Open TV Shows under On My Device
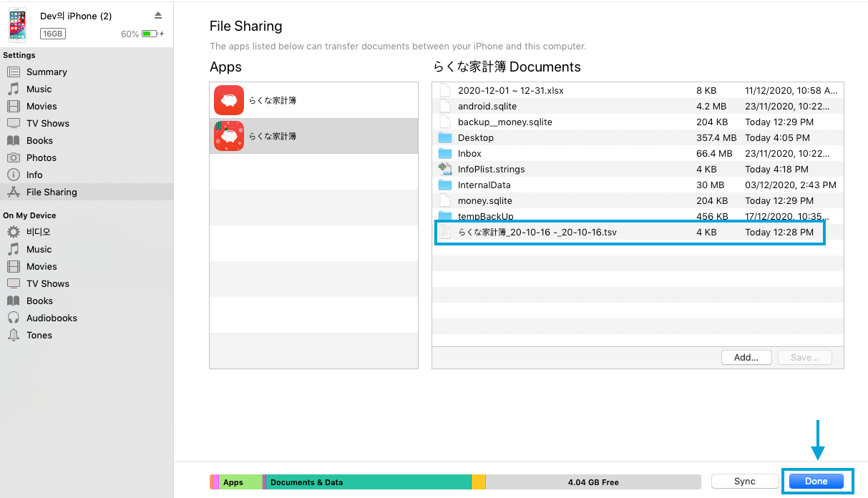 [48, 283]
